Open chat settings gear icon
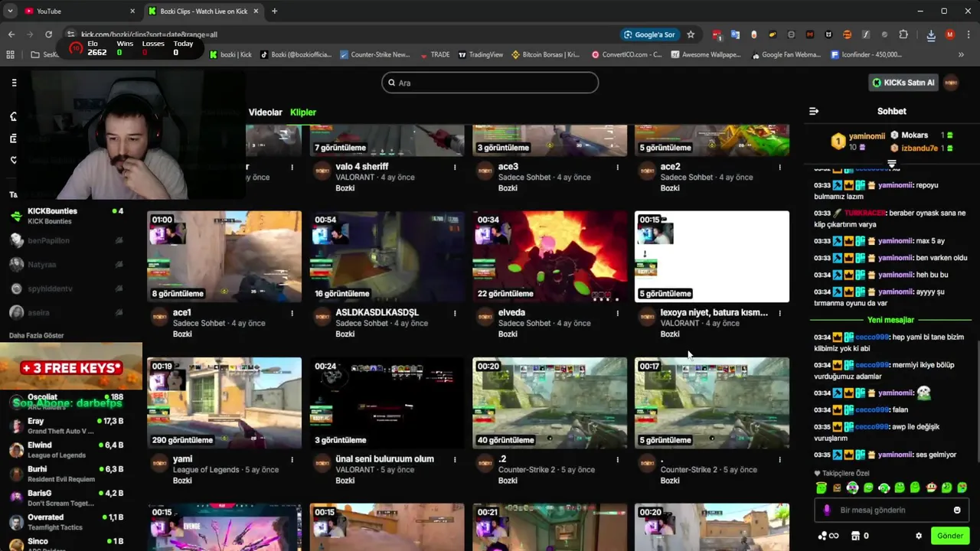Image resolution: width=980 pixels, height=551 pixels. coord(919,536)
